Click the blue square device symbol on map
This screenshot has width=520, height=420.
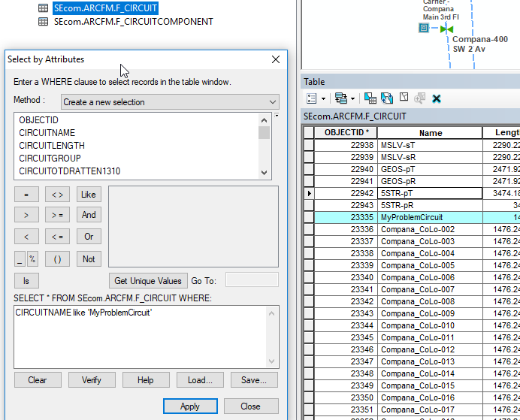(x=424, y=28)
